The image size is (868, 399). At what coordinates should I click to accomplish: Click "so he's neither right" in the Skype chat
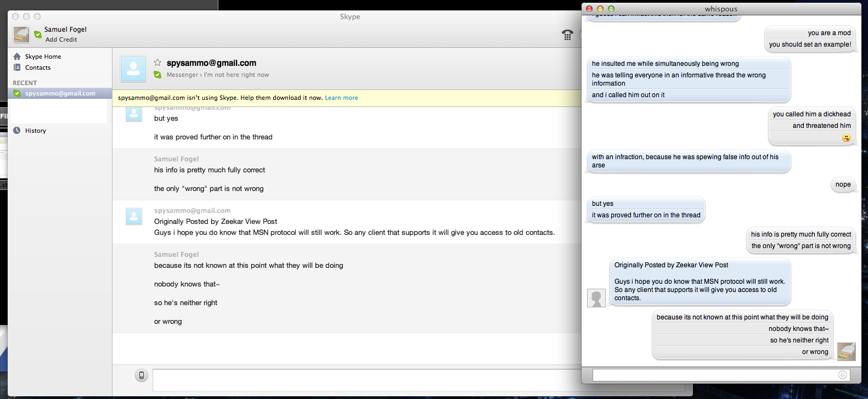pos(185,303)
